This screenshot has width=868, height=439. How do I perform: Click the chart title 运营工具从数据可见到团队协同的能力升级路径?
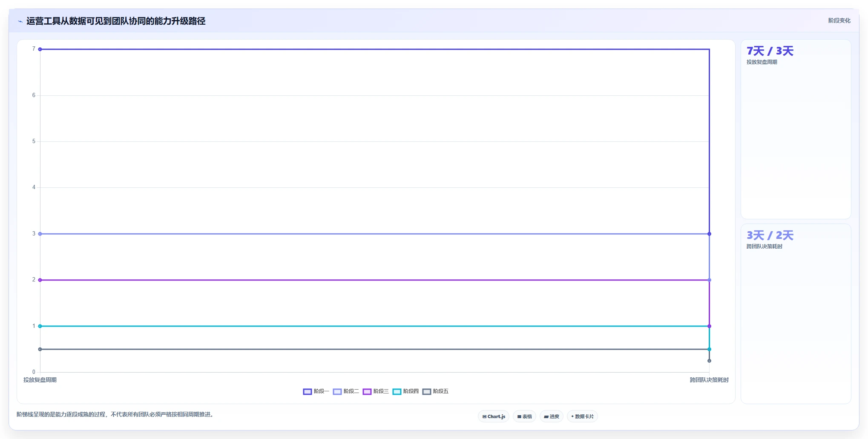tap(116, 21)
